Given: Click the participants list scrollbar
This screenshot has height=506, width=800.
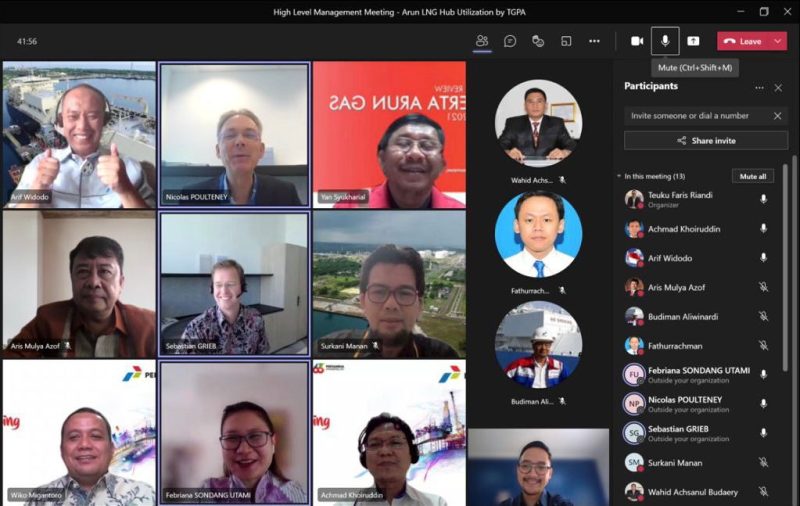Looking at the screenshot, I should pyautogui.click(x=785, y=266).
